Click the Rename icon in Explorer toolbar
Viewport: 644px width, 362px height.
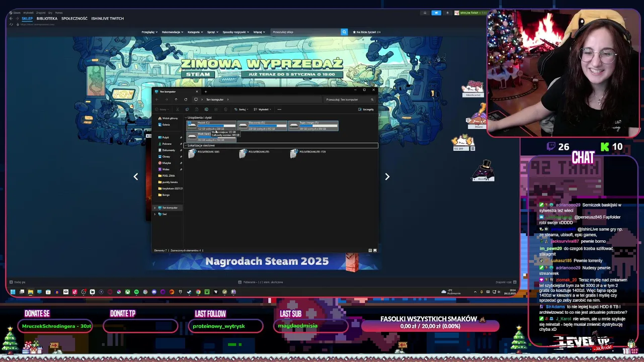pos(206,109)
